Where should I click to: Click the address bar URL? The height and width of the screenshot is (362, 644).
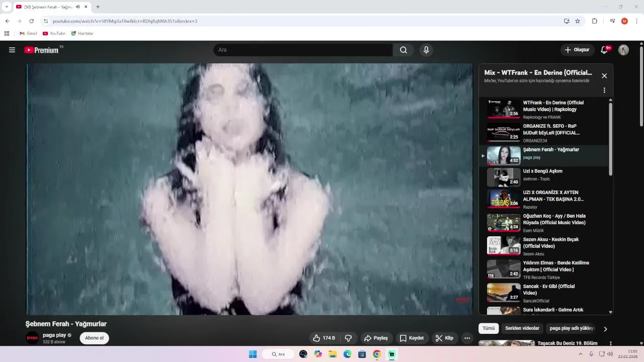click(x=125, y=21)
